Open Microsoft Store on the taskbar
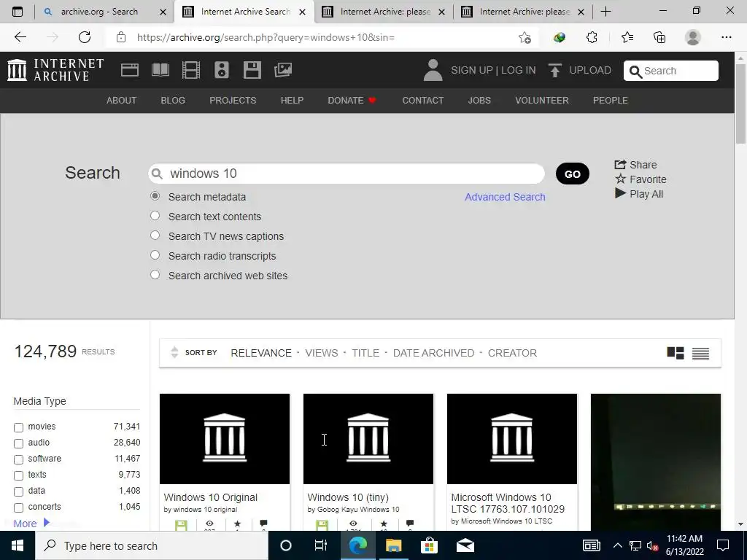The height and width of the screenshot is (560, 747). point(429,545)
